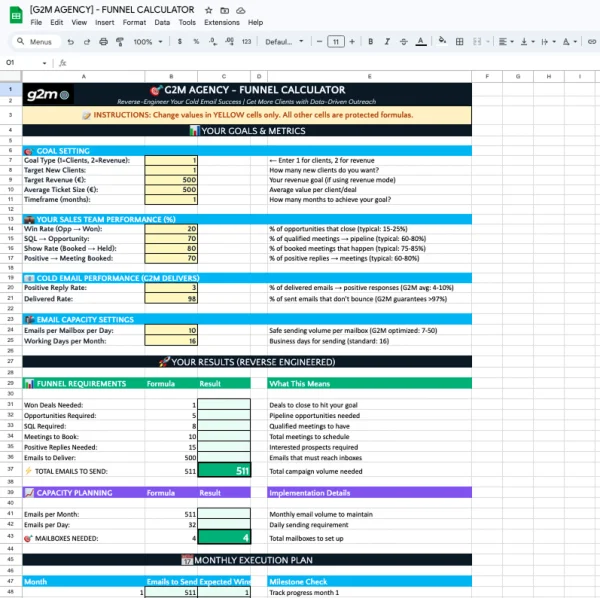
Task: Open the Data menu
Action: click(160, 22)
